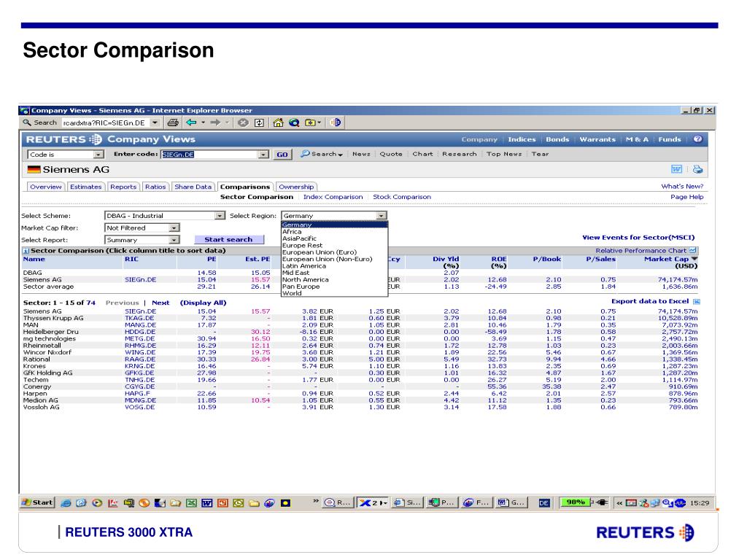The height and width of the screenshot is (560, 747).
Task: Launch Excel from quick launch bar
Action: pos(191,502)
